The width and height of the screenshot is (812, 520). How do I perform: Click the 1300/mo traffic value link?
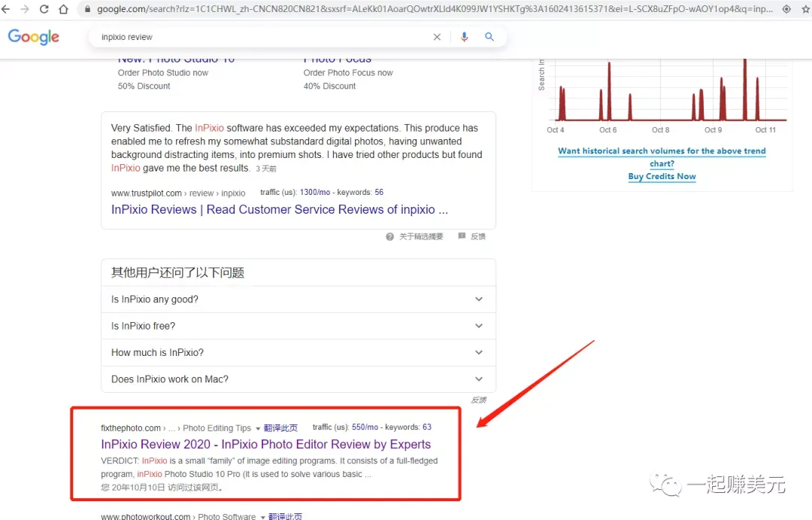(x=315, y=193)
